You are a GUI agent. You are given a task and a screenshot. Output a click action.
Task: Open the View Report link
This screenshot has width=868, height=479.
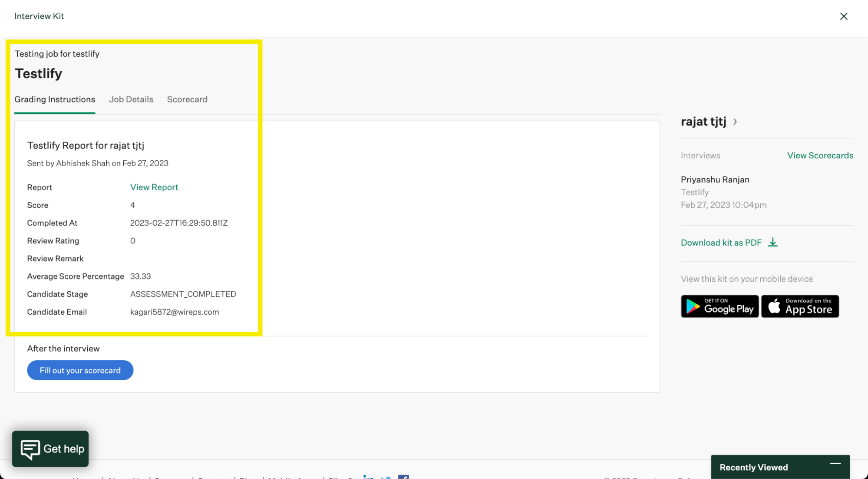tap(154, 187)
